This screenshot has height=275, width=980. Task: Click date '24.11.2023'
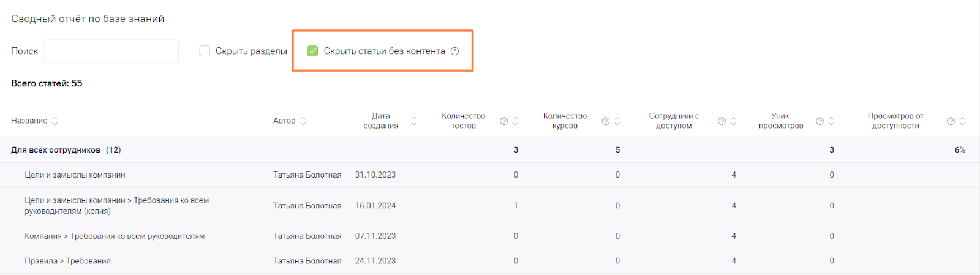(375, 261)
